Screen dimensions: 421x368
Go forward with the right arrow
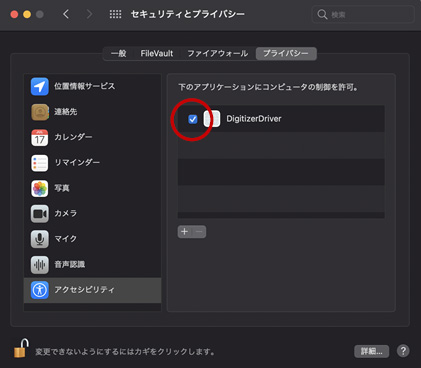pyautogui.click(x=89, y=14)
